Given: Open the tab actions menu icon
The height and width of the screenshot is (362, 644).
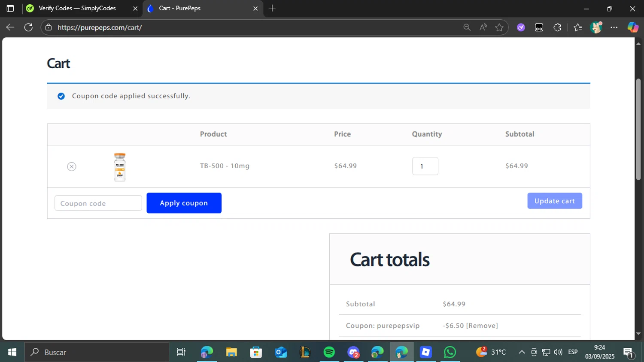Looking at the screenshot, I should tap(10, 8).
